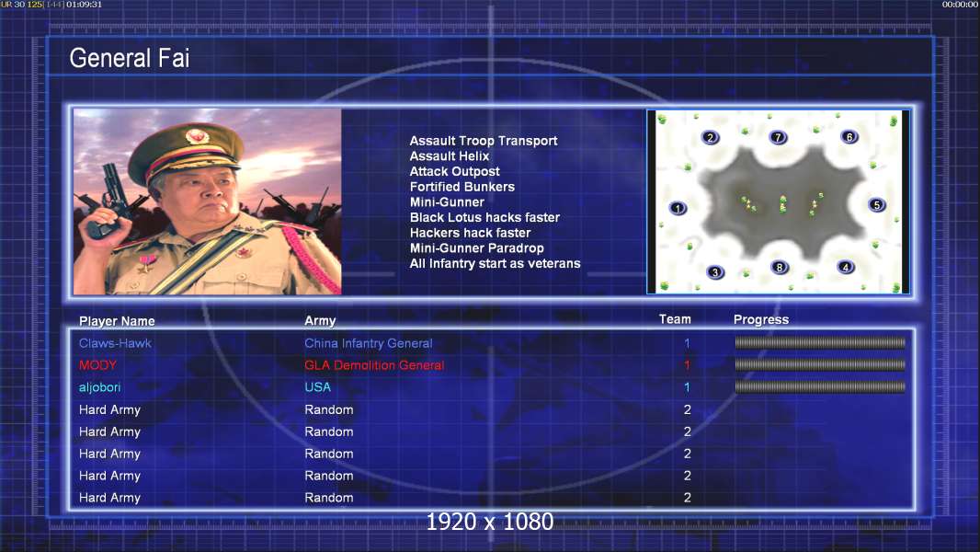980x552 pixels.
Task: Click team number in MODY row
Action: tap(687, 365)
